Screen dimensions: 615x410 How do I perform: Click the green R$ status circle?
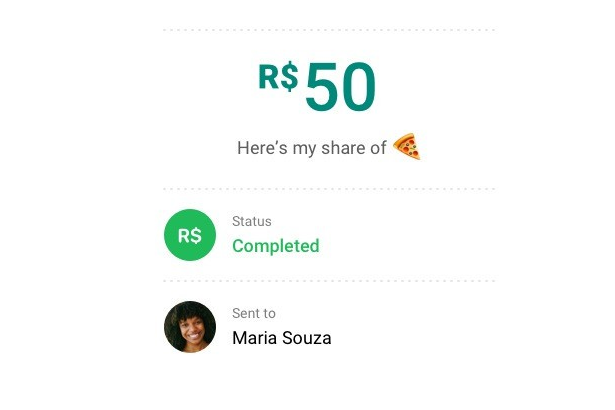point(189,236)
